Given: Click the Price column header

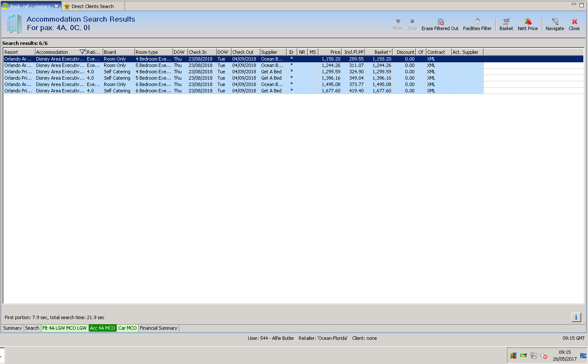Looking at the screenshot, I should click(x=330, y=52).
